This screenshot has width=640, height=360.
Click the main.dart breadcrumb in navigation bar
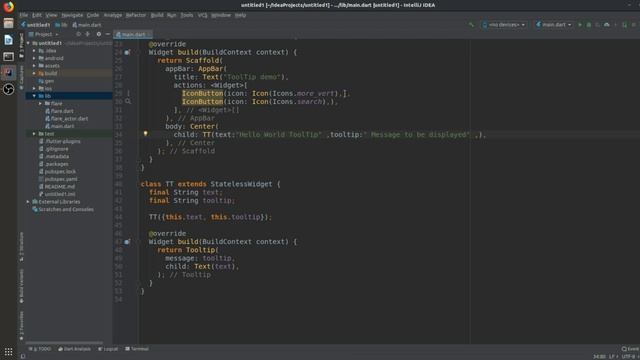pos(87,25)
